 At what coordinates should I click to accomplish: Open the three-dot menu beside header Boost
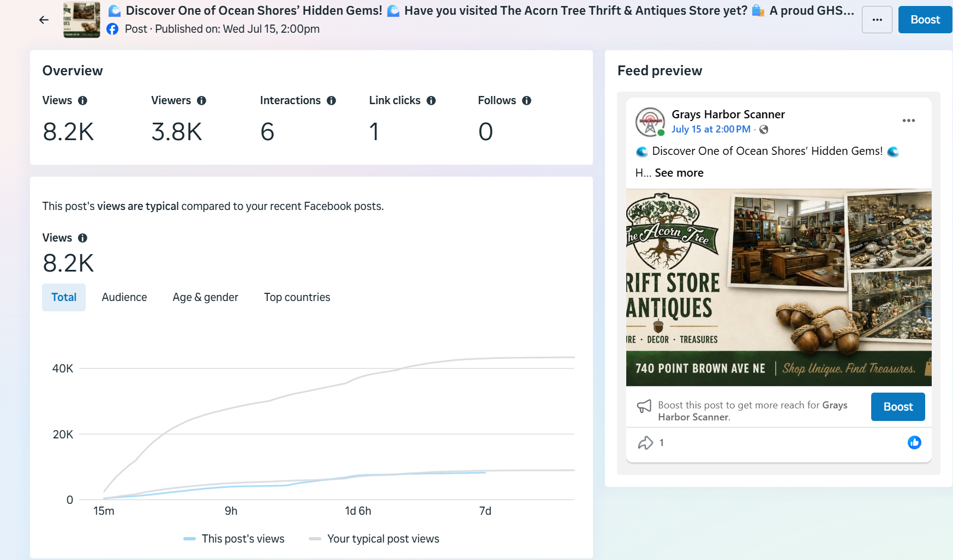[x=877, y=20]
